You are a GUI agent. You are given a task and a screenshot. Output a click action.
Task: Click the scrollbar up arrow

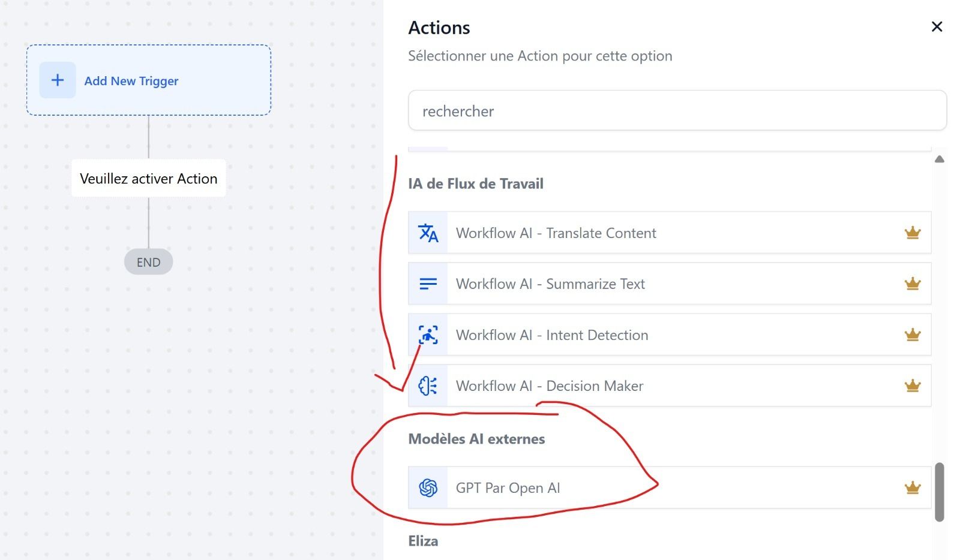coord(940,159)
